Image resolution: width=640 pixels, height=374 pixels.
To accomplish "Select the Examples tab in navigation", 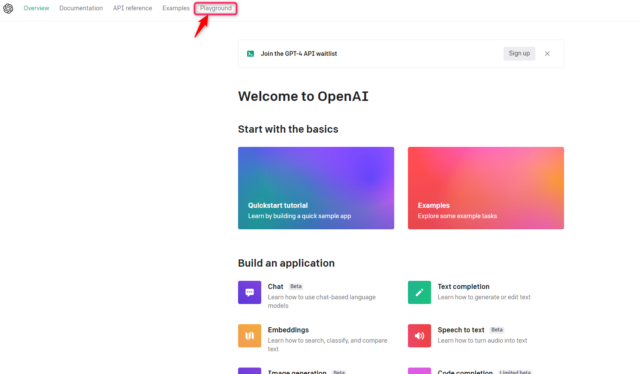I will (x=176, y=8).
